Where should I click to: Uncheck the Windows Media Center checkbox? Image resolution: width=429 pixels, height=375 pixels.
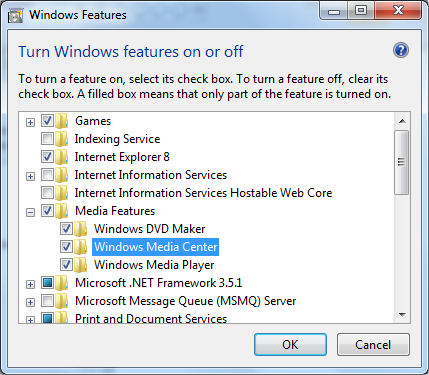click(x=66, y=247)
